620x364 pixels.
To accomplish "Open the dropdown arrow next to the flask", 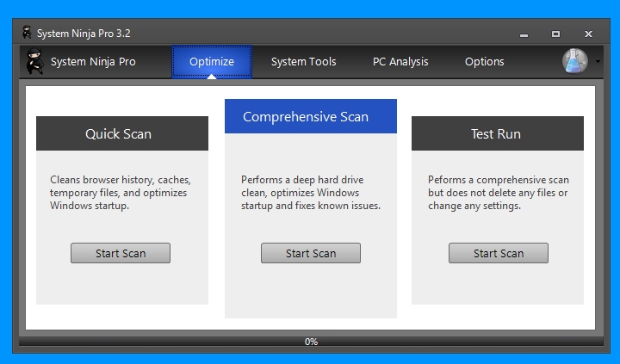I will pos(598,61).
